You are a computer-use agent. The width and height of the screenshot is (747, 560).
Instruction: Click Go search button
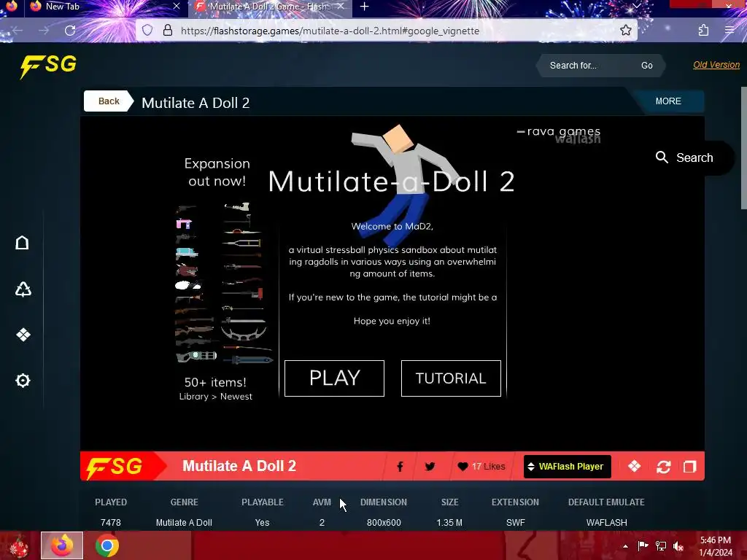[x=646, y=65]
